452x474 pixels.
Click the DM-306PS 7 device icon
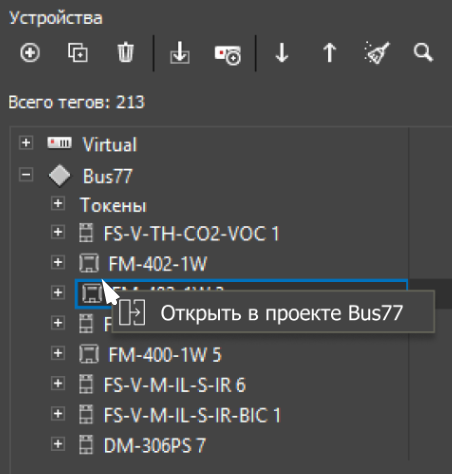(x=86, y=445)
